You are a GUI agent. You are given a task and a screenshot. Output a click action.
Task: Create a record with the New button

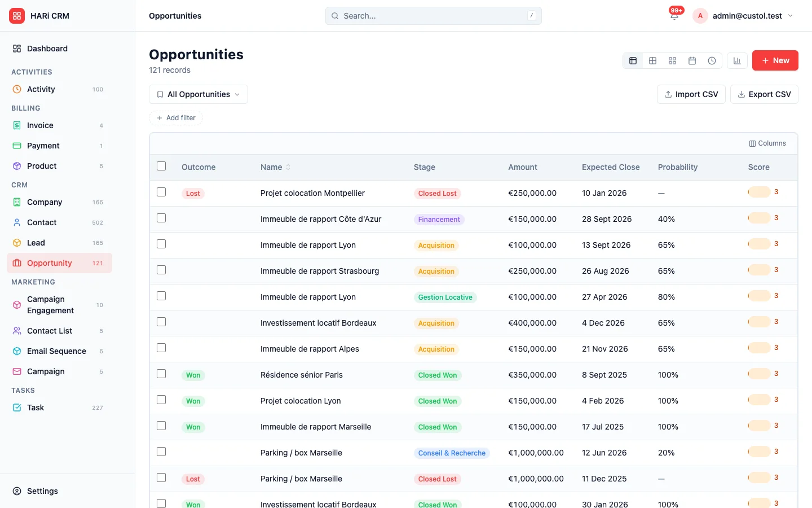tap(775, 60)
